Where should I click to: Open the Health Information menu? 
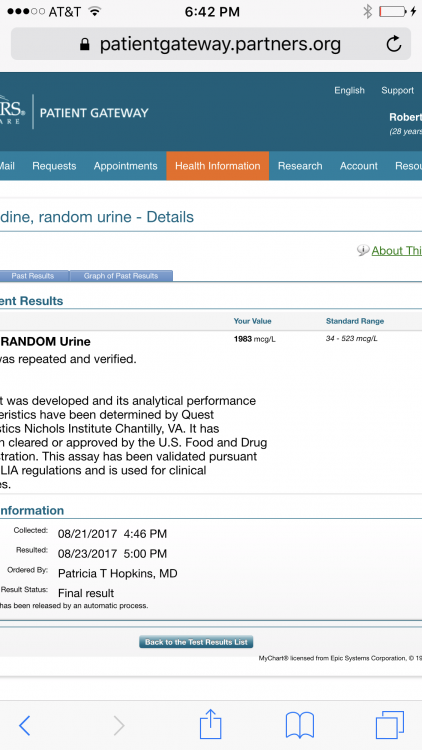click(218, 166)
